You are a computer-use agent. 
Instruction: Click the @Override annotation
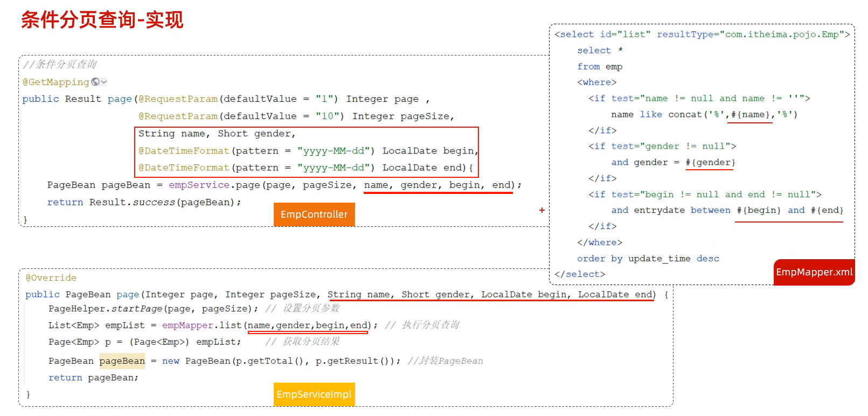[51, 278]
